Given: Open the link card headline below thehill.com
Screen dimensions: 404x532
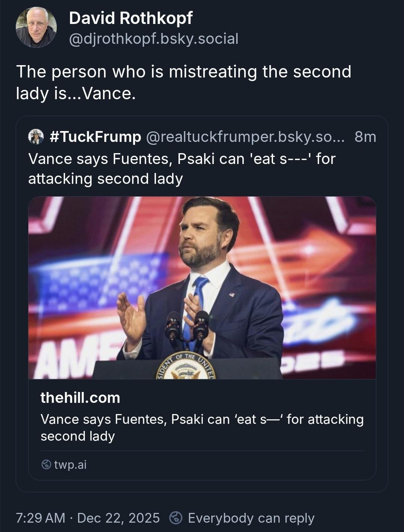Looking at the screenshot, I should tap(202, 428).
